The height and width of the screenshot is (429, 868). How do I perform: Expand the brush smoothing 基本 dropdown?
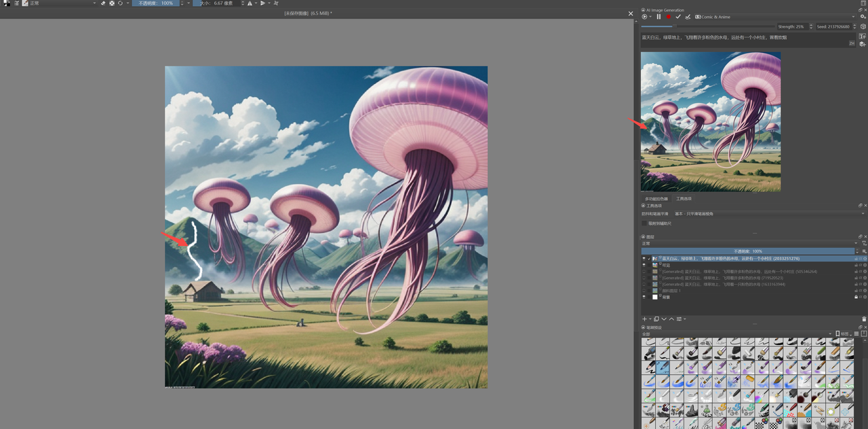point(766,213)
